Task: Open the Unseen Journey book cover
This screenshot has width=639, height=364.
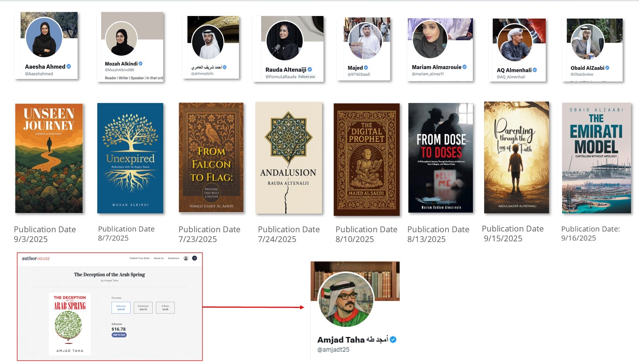Action: coord(49,158)
